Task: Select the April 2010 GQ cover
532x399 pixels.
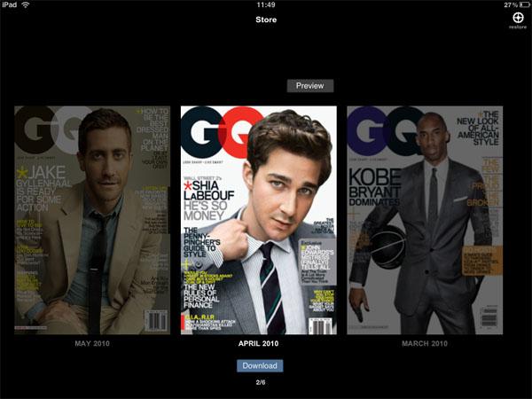Action: tap(259, 220)
